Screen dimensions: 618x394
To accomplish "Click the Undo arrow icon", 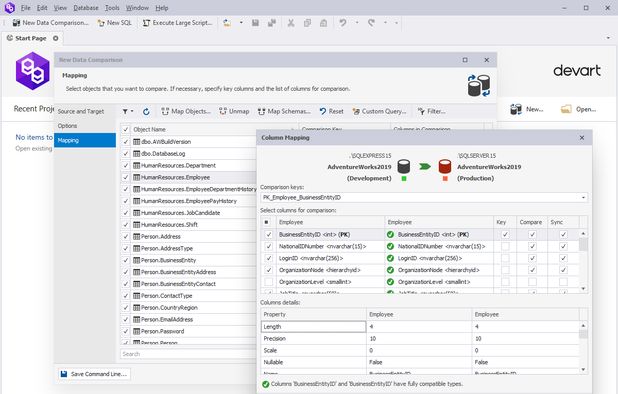I will [x=343, y=23].
